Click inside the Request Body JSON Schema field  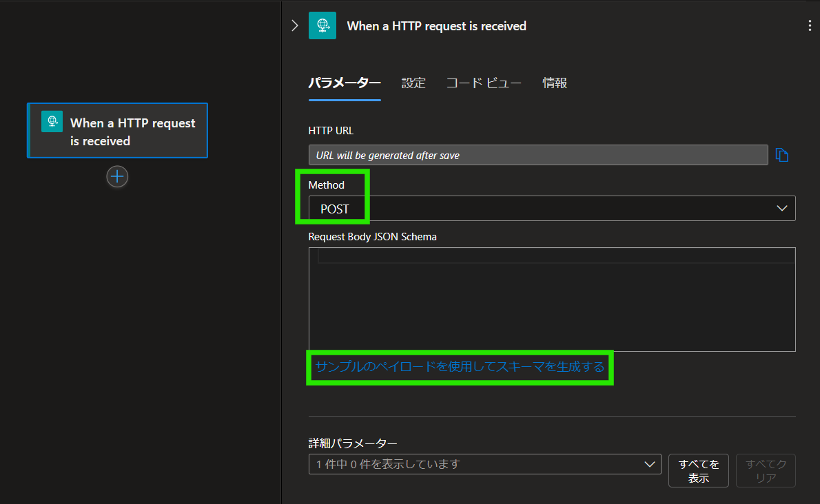(x=551, y=300)
